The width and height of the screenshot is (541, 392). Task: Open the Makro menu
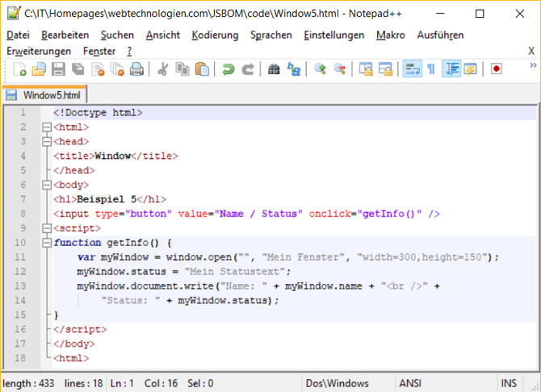(391, 35)
